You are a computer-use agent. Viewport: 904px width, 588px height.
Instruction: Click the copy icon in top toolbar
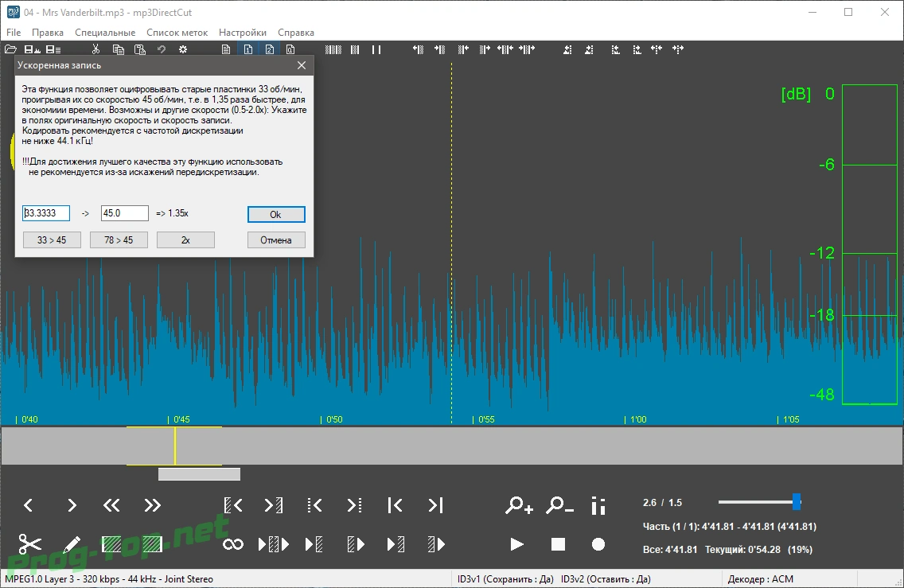click(x=119, y=49)
